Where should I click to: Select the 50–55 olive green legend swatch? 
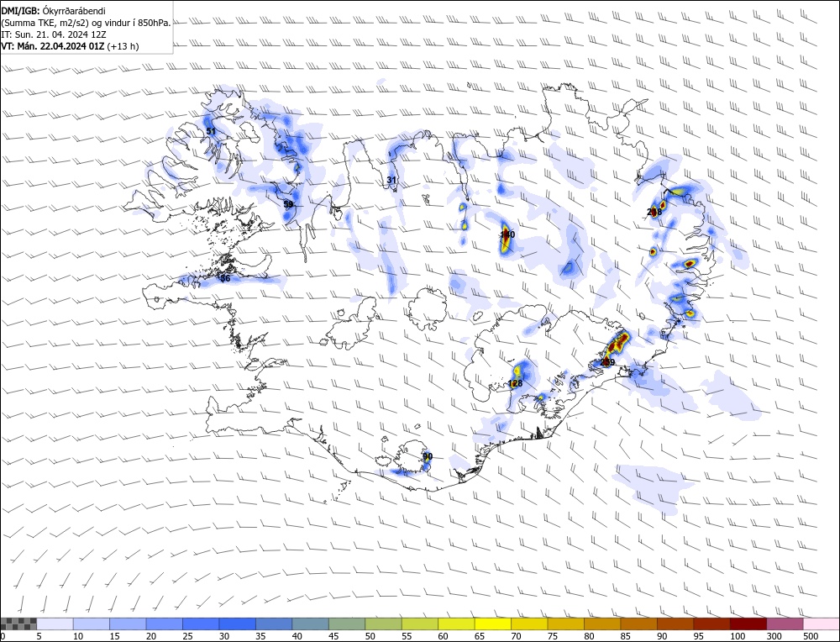[383, 624]
